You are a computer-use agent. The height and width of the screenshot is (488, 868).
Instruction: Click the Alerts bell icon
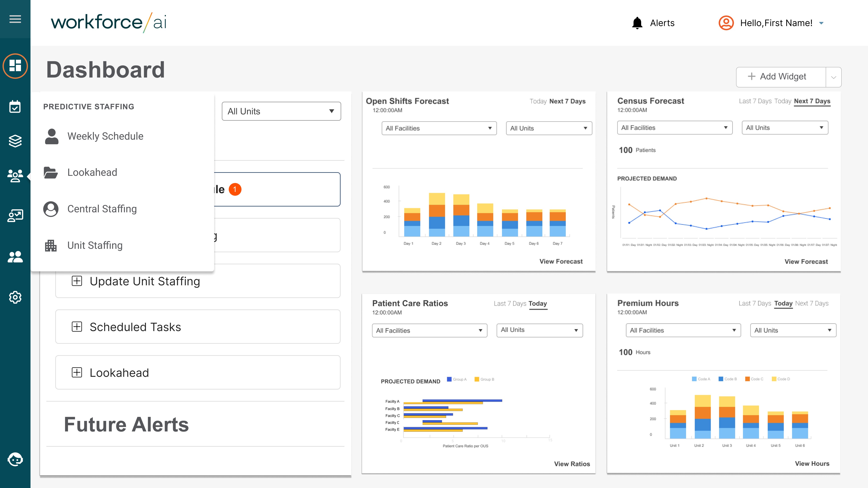tap(637, 23)
